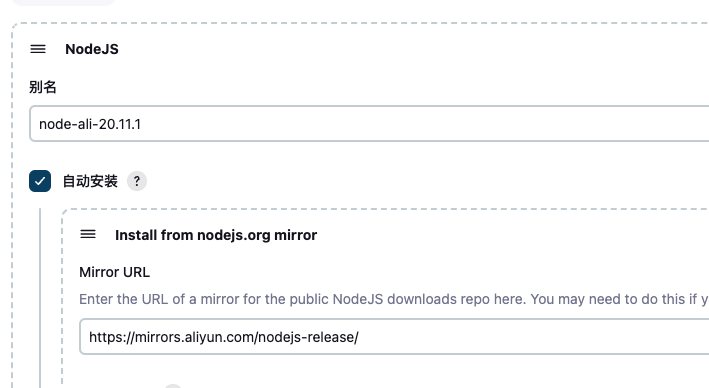
Task: Place cursor in node-ali-20.11.1 text
Action: [90, 124]
